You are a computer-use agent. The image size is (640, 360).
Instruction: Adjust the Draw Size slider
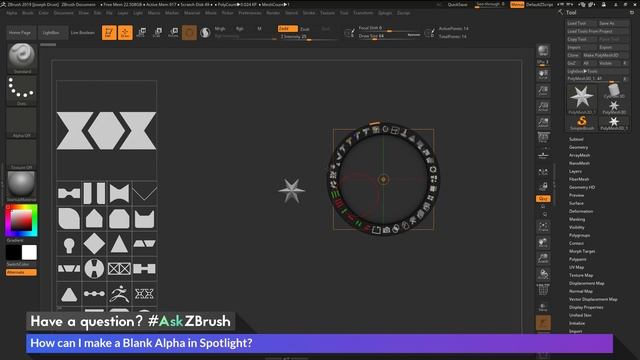[388, 36]
